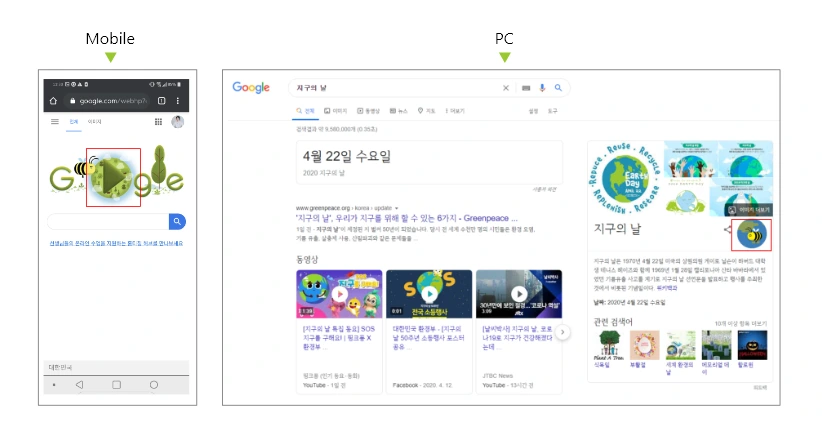
Task: Click the 피드백 link below the knowledge panel
Action: 760,388
